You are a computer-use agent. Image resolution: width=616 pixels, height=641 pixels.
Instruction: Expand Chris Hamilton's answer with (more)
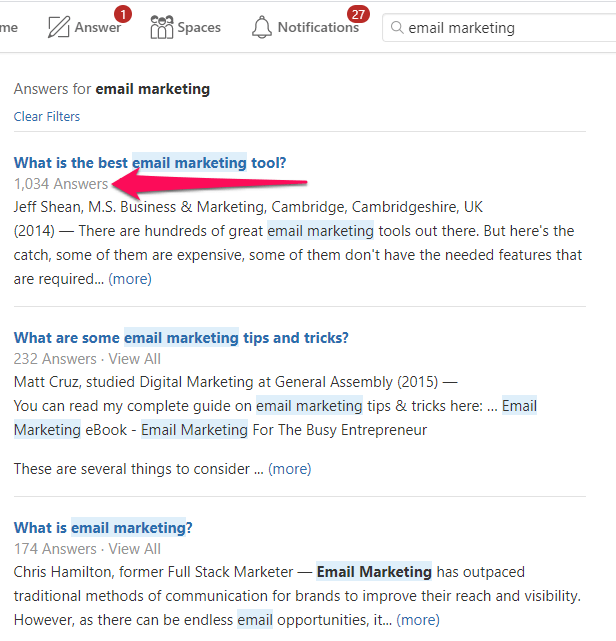click(x=418, y=619)
